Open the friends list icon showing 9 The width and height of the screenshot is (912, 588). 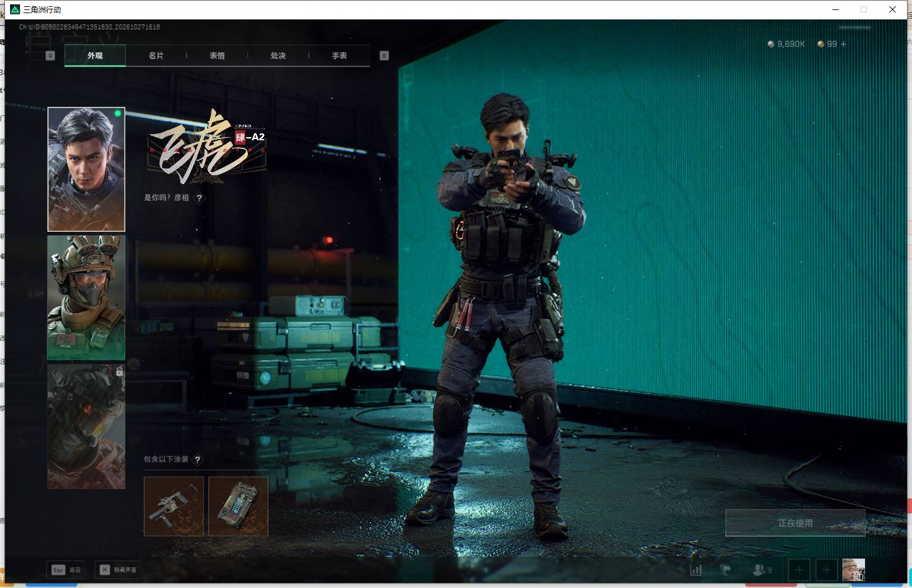click(762, 570)
